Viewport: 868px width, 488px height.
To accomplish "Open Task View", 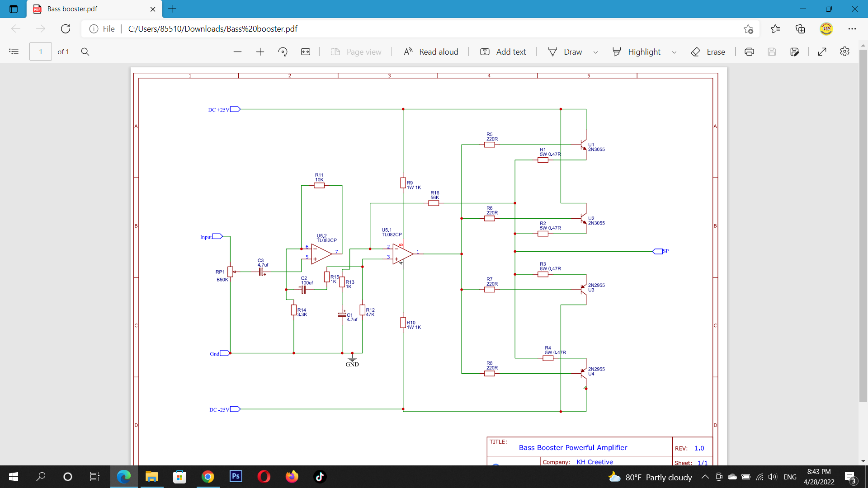I will (94, 477).
